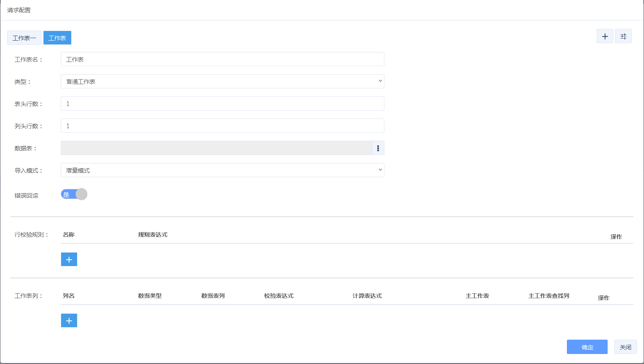Click the 数据类型 column header
The height and width of the screenshot is (364, 644).
coord(150,296)
